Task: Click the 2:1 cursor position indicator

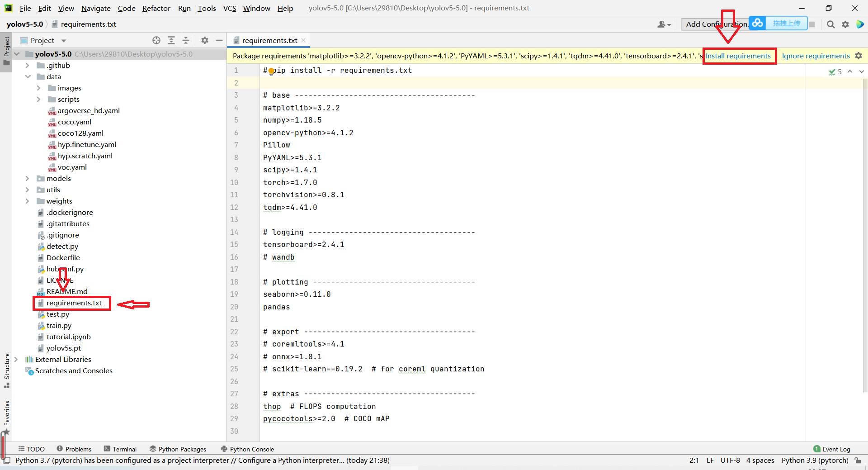Action: point(694,461)
